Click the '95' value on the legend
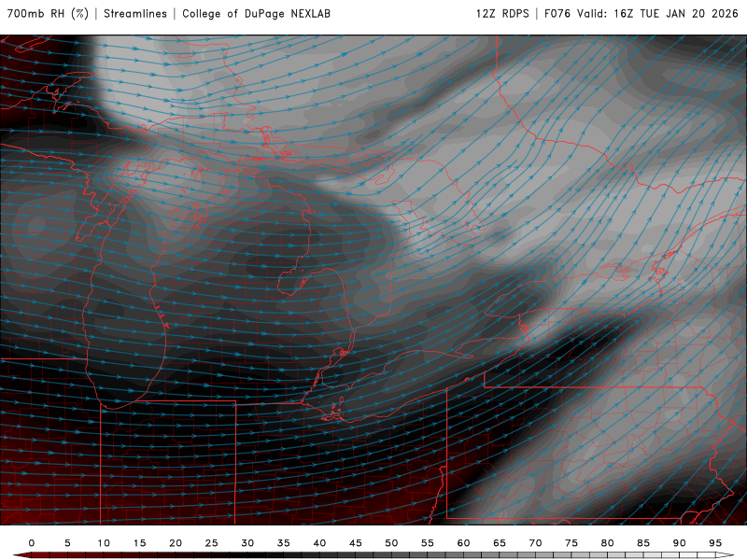The height and width of the screenshot is (560, 747). click(x=715, y=543)
